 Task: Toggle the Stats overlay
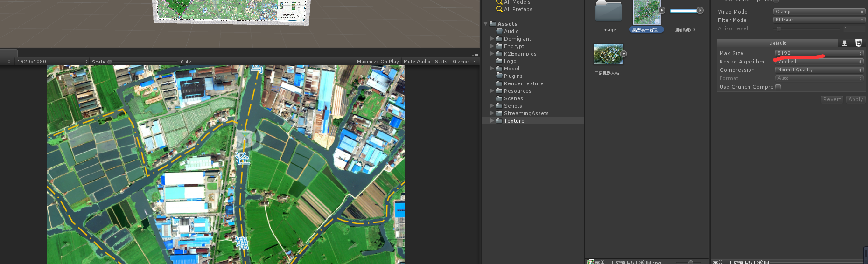441,62
